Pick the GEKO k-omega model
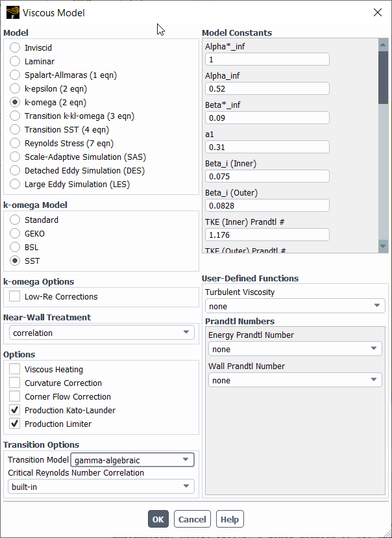The width and height of the screenshot is (392, 538). point(15,233)
